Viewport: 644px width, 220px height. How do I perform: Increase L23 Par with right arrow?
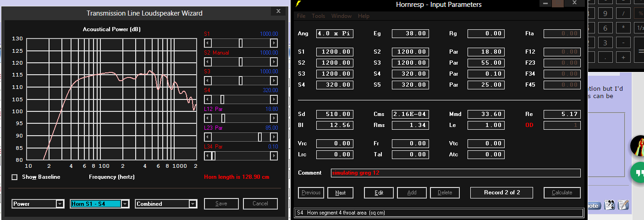[x=274, y=137]
